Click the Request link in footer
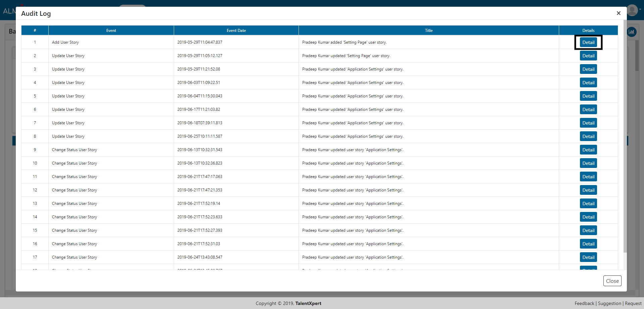Image resolution: width=644 pixels, height=309 pixels. point(633,303)
